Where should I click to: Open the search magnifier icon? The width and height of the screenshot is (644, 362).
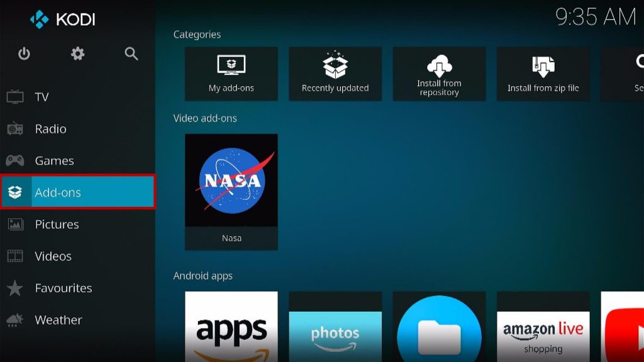[131, 54]
